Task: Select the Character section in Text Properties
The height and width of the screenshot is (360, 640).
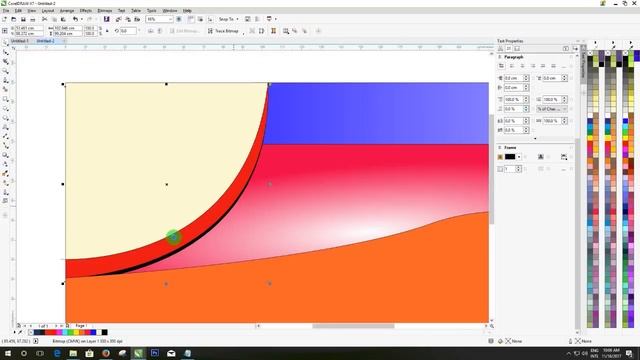Action: [x=500, y=49]
